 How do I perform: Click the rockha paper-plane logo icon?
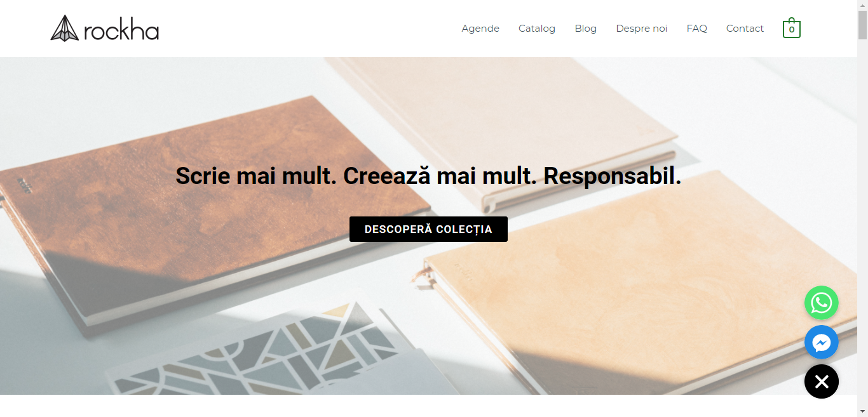(64, 29)
